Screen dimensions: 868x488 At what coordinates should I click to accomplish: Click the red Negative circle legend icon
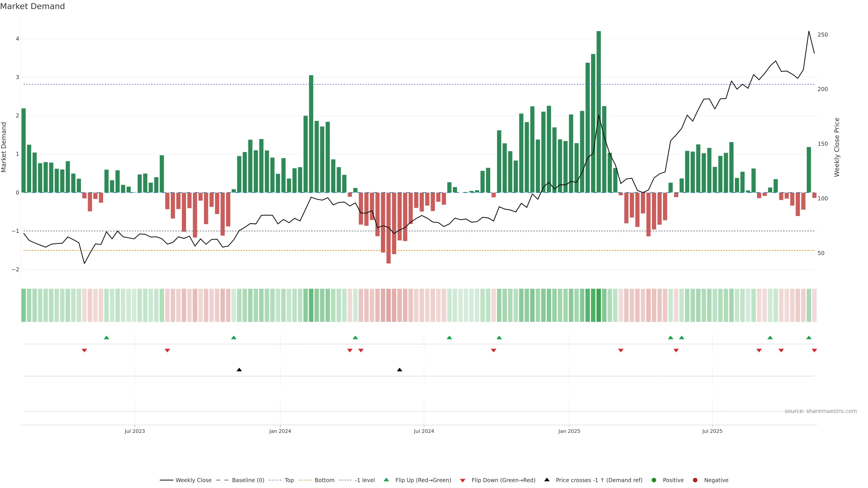coord(695,480)
